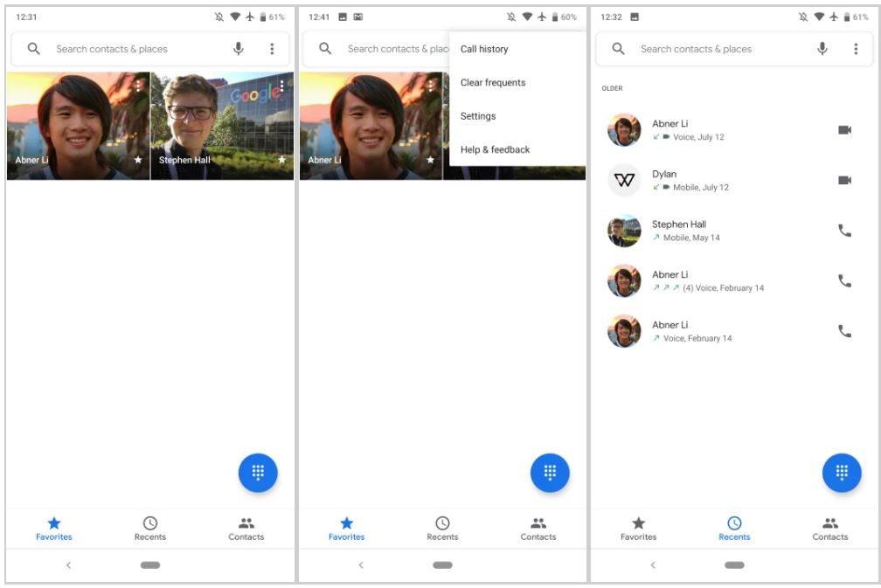881x588 pixels.
Task: Select Help & feedback menu entry
Action: 495,149
